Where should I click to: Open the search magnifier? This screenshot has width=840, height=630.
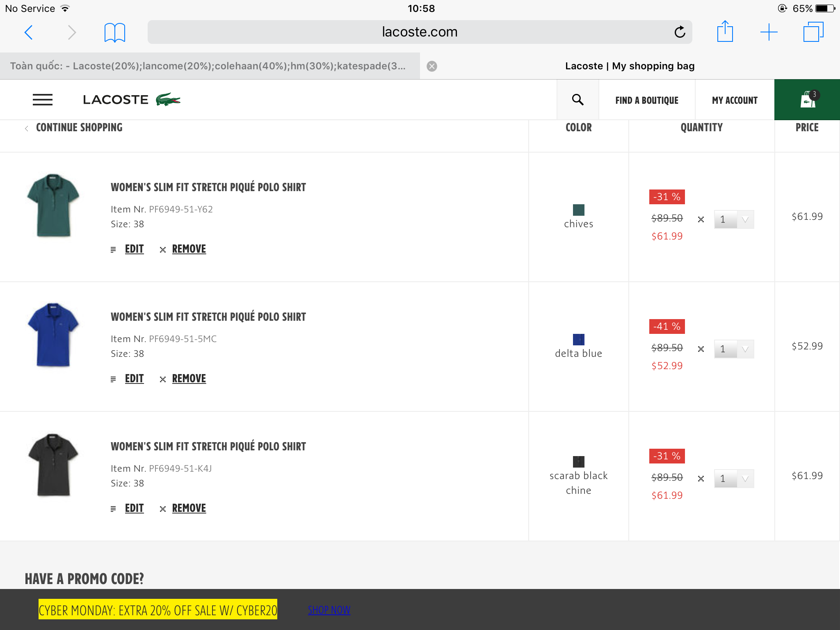577,100
